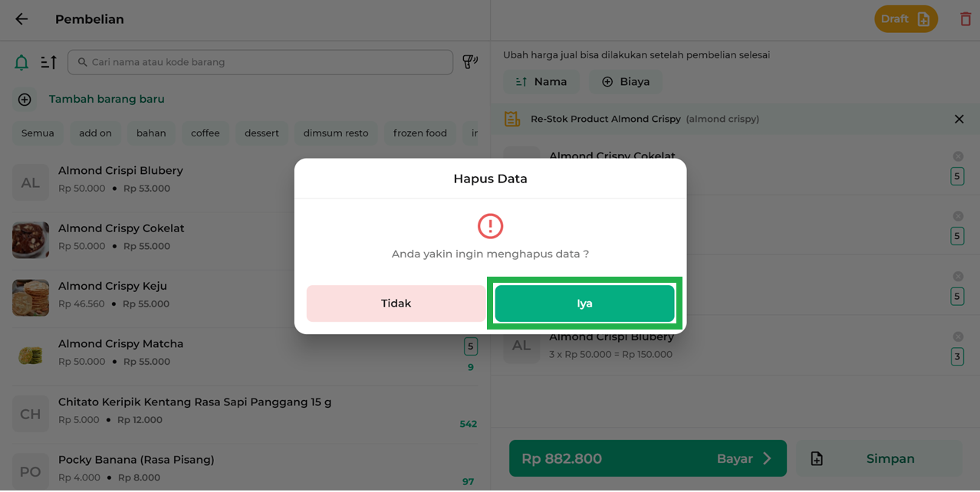Focus the item search field
The width and height of the screenshot is (980, 492).
click(261, 62)
